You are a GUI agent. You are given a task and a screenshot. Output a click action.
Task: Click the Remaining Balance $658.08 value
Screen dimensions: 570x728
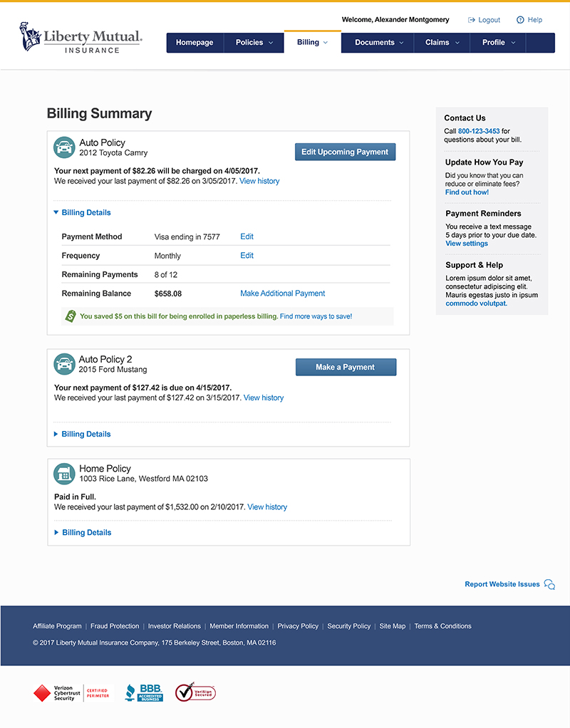click(167, 294)
